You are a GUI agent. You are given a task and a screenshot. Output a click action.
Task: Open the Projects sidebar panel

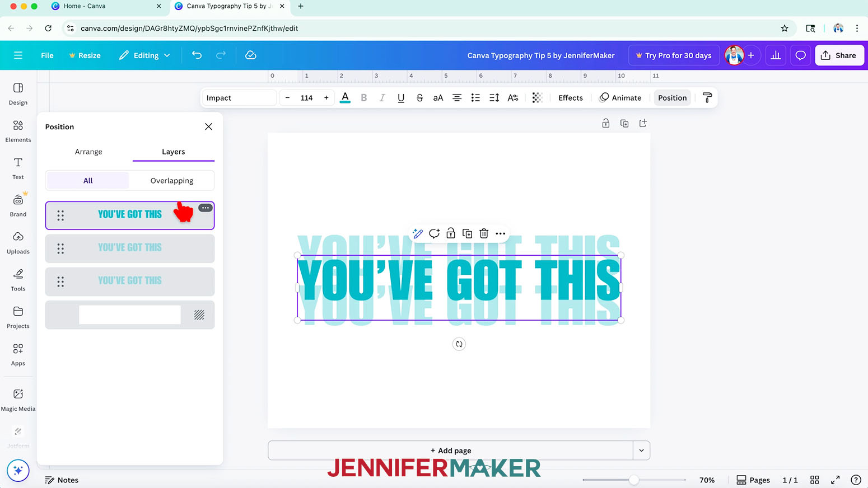[x=18, y=317]
